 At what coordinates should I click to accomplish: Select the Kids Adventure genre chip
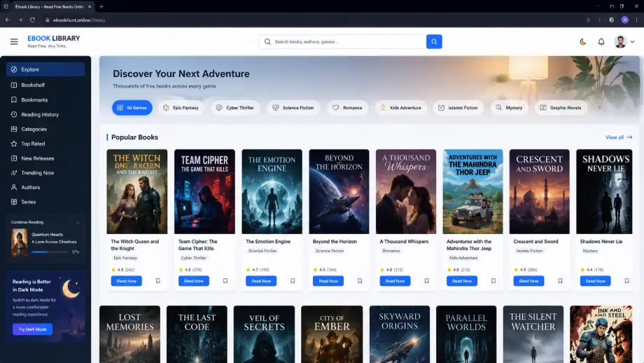click(x=400, y=108)
